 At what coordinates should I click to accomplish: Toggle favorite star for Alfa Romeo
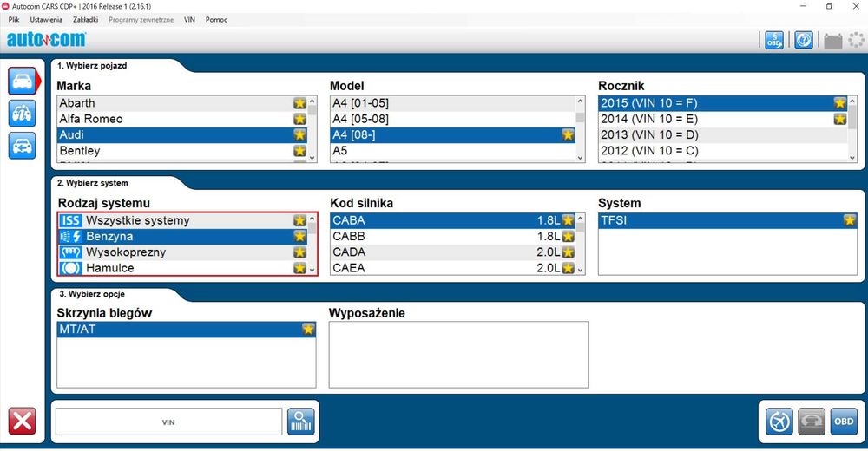point(299,119)
